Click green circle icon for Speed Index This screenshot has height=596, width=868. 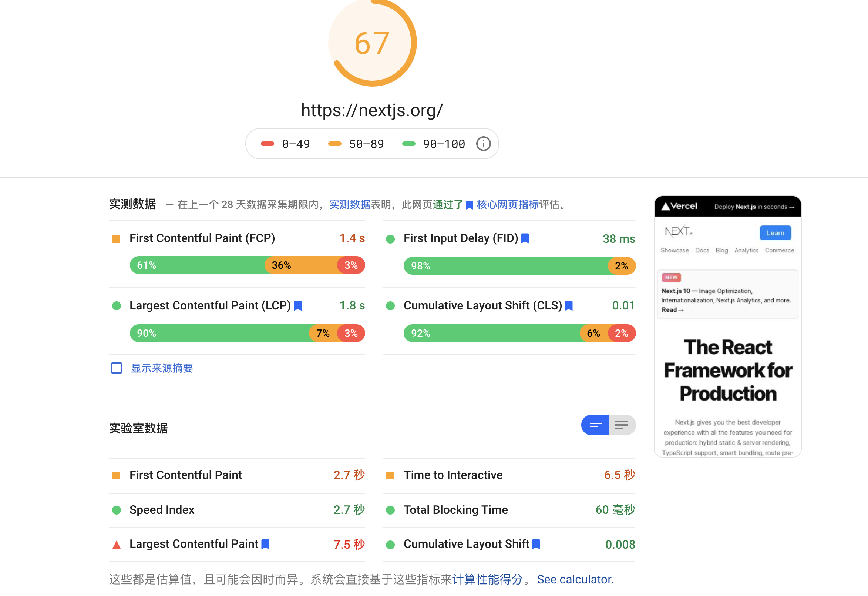pyautogui.click(x=117, y=510)
